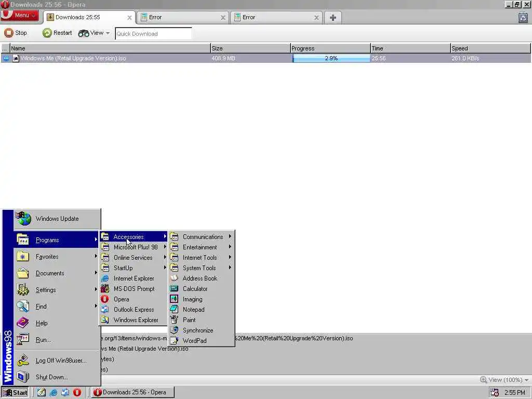This screenshot has width=532, height=399.
Task: Switch to the Downloads 25:55 tab
Action: (x=89, y=17)
